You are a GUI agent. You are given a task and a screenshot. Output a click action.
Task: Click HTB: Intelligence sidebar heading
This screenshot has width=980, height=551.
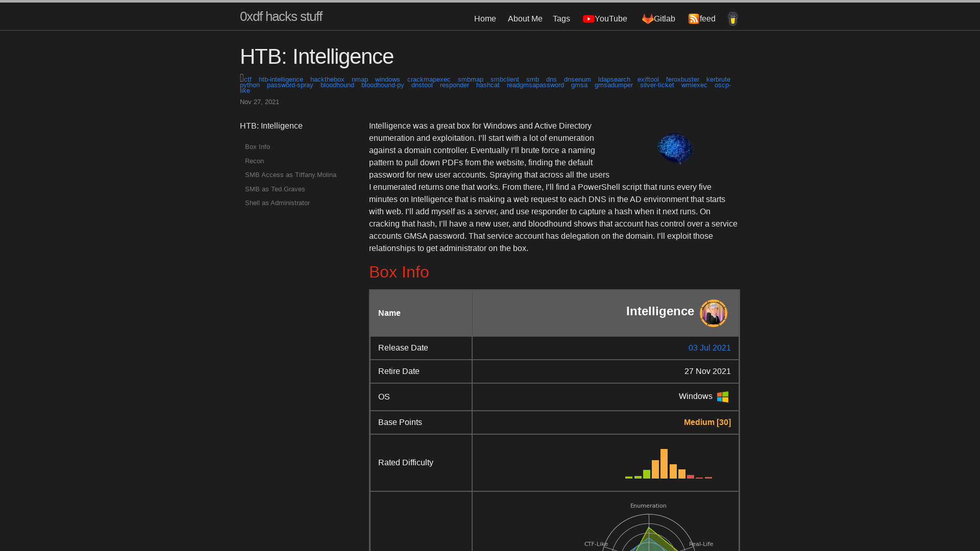[271, 126]
